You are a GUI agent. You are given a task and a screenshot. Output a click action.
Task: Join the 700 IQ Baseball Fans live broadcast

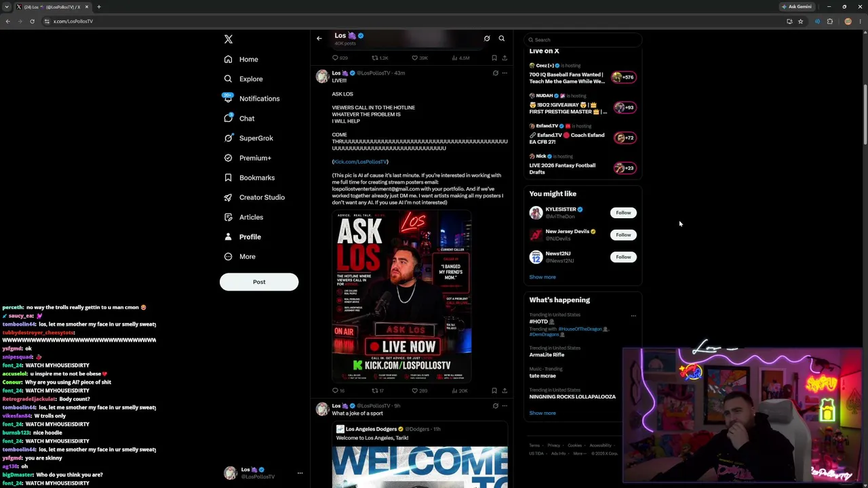click(x=583, y=75)
